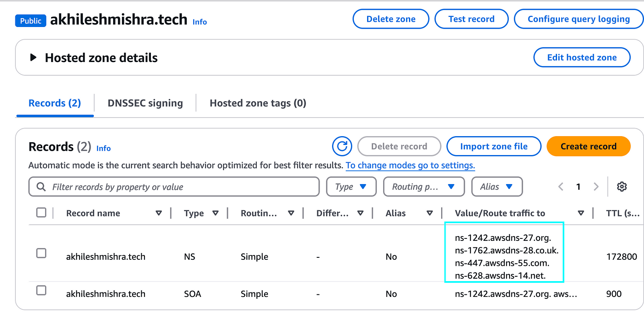Click akhileshmishra.tech in NS row
The image size is (644, 317).
point(105,257)
